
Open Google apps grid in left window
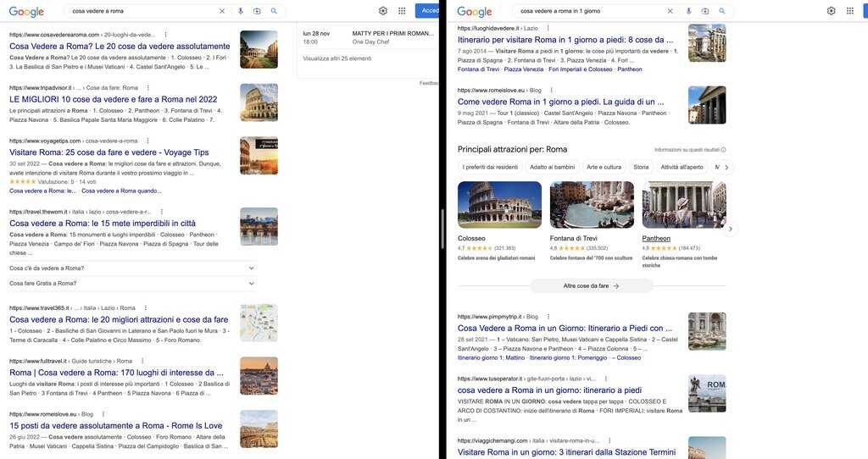pyautogui.click(x=402, y=10)
